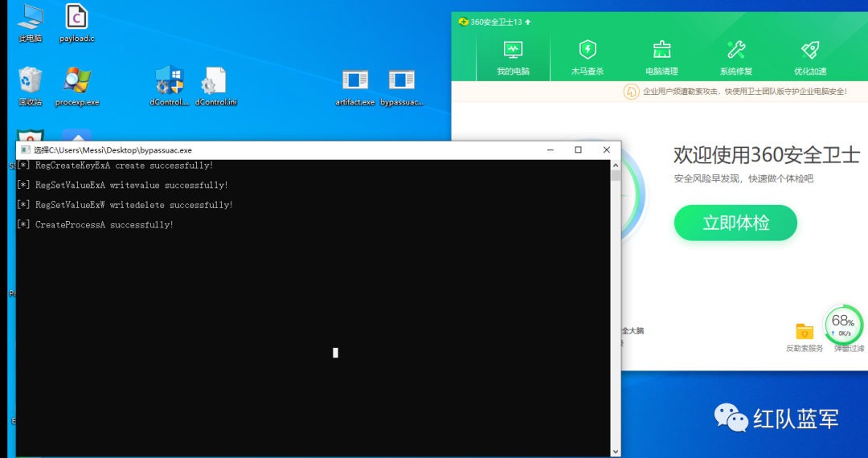Click the lightning icon in ransomware banner

(x=631, y=92)
